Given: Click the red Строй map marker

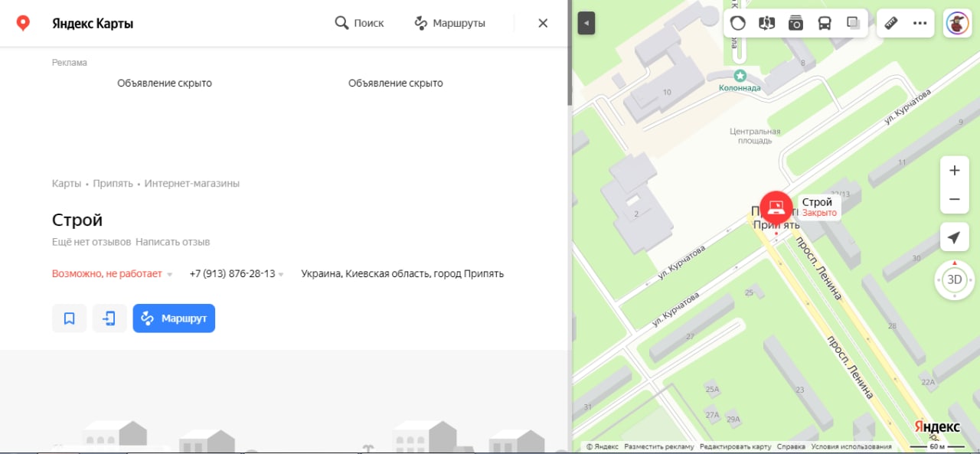Looking at the screenshot, I should click(x=776, y=207).
